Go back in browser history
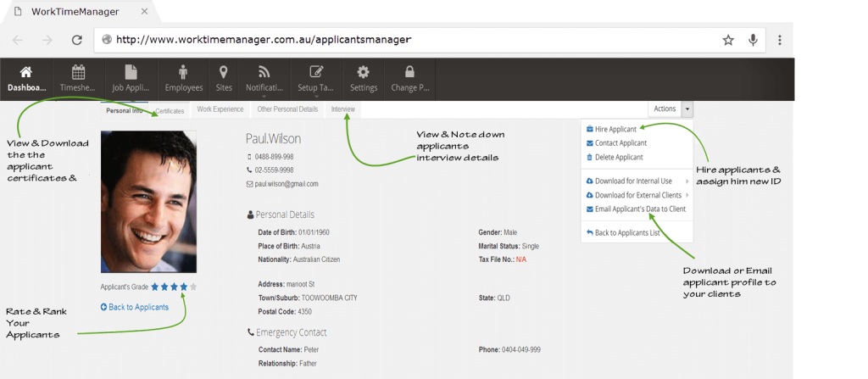The image size is (868, 379). tap(17, 40)
